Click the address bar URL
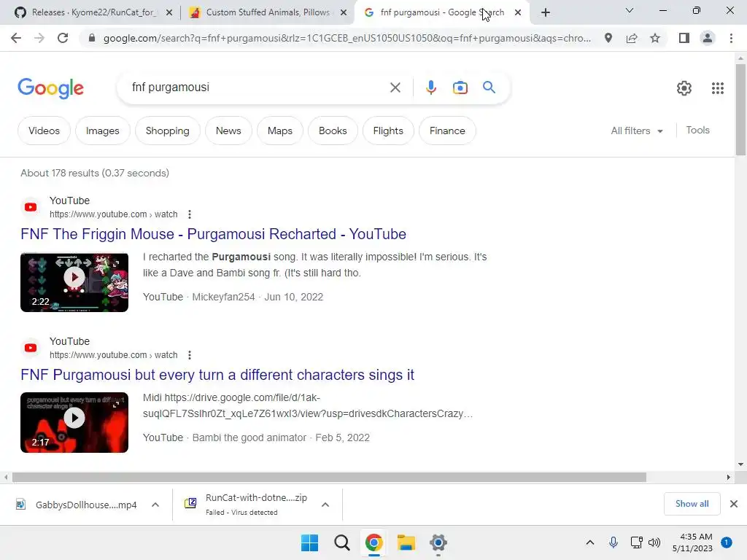Viewport: 747px width, 560px height. tap(347, 38)
